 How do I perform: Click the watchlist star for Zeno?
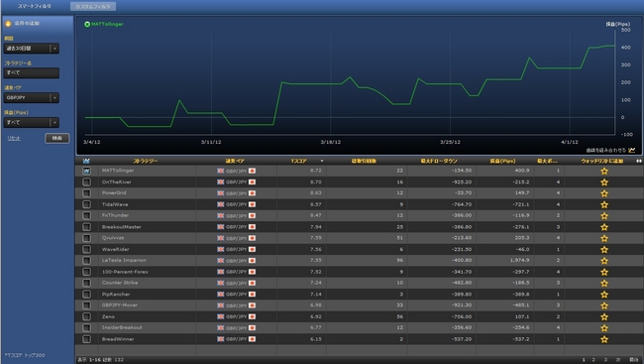click(604, 316)
